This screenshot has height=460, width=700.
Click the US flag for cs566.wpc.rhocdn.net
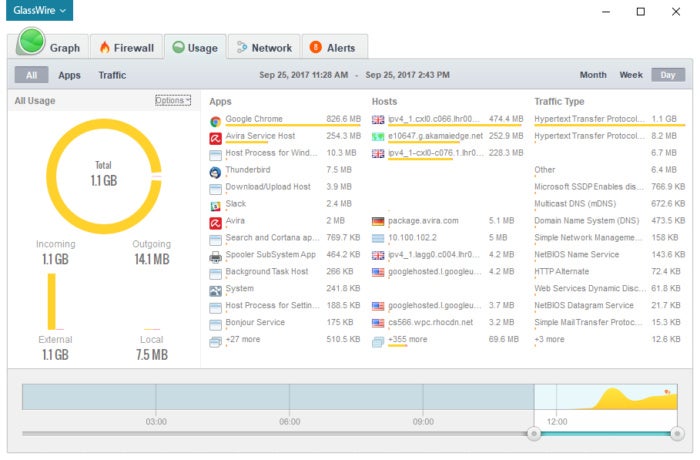378,323
